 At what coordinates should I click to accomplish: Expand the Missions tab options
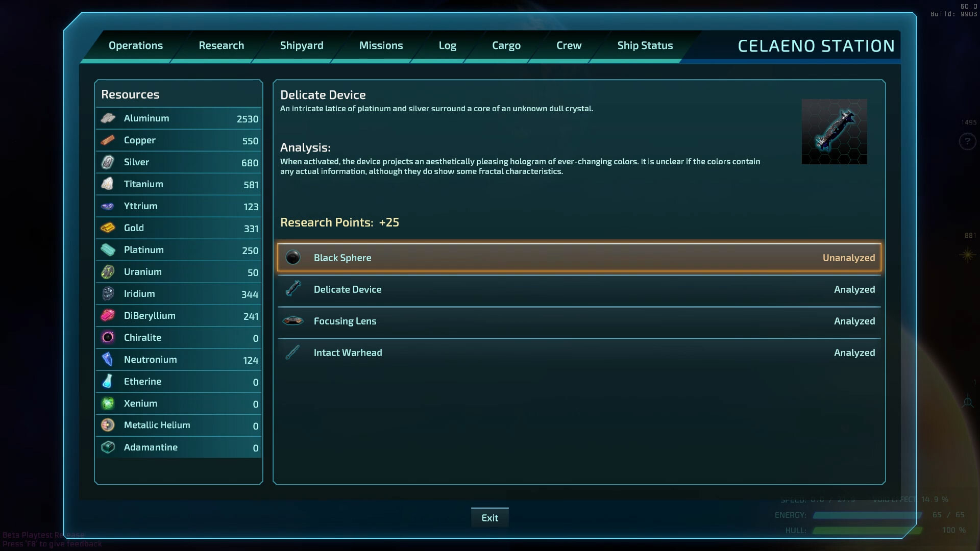[380, 45]
